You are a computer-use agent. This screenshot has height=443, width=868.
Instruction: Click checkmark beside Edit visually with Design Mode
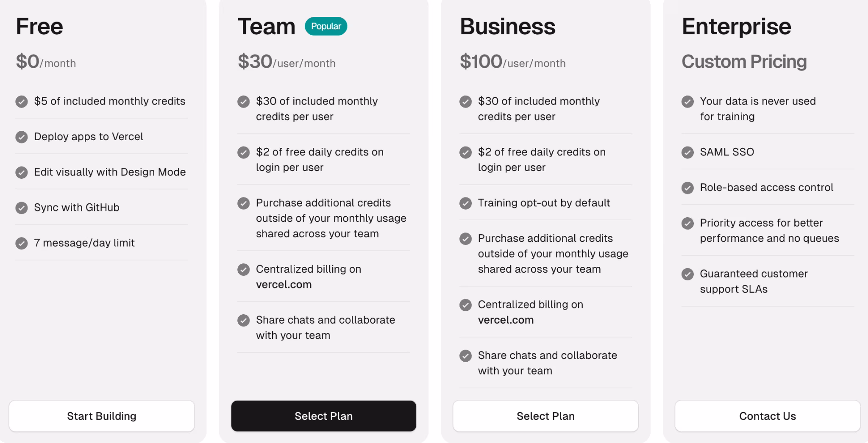[x=22, y=172]
